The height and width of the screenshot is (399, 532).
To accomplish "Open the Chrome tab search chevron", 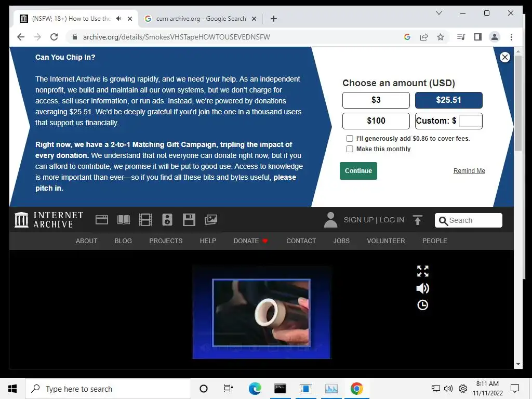I will point(439,13).
